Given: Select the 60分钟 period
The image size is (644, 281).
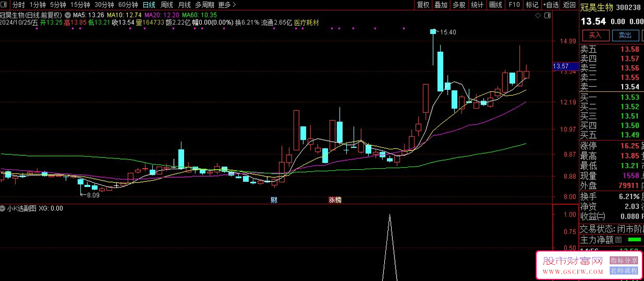Looking at the screenshot, I should (128, 5).
